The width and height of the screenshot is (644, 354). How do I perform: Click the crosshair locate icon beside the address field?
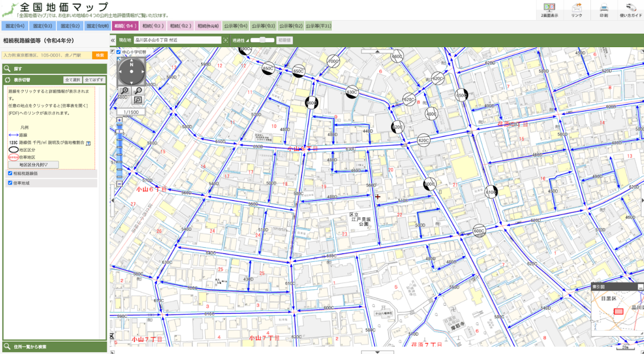(226, 40)
